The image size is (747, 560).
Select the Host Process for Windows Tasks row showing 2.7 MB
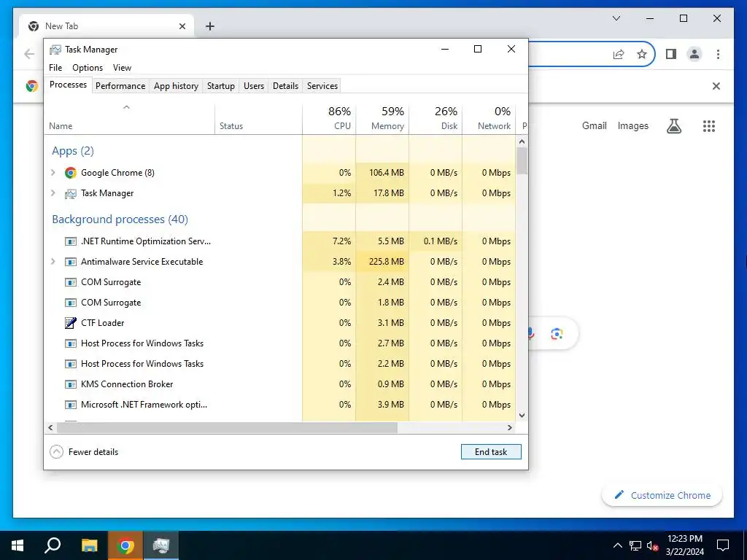[280, 343]
